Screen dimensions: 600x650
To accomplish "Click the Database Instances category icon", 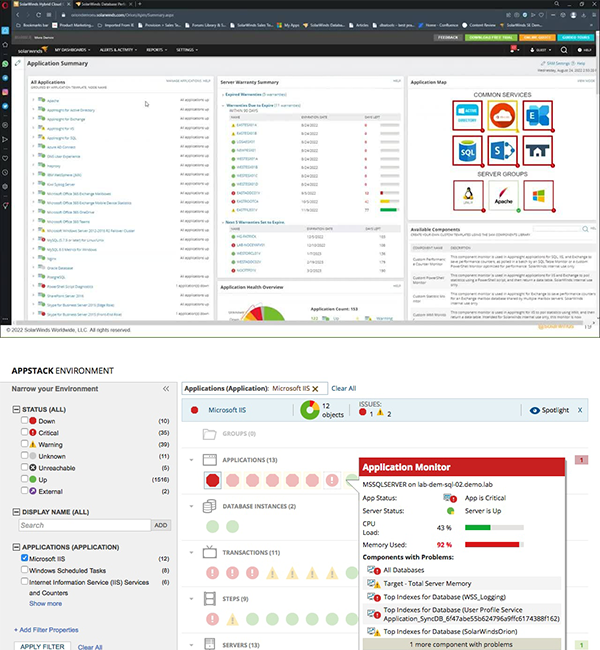I will pyautogui.click(x=209, y=506).
